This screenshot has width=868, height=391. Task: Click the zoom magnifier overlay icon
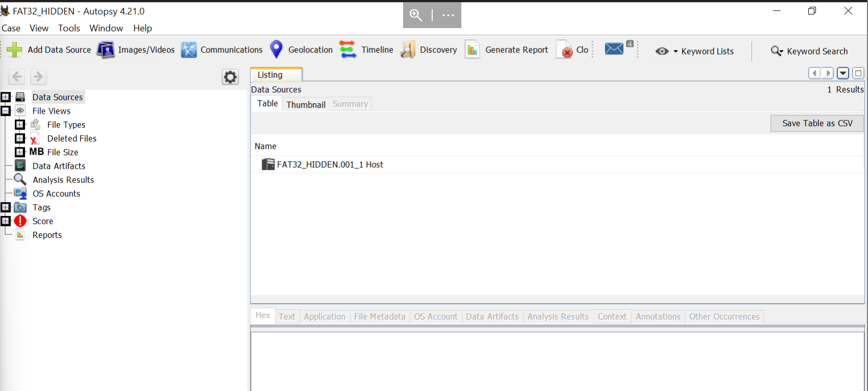tap(416, 15)
